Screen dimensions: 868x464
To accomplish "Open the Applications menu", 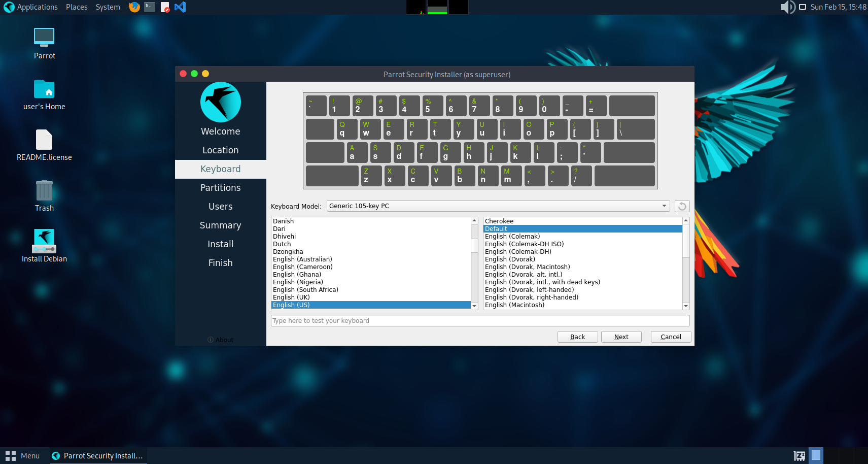I will [x=31, y=7].
